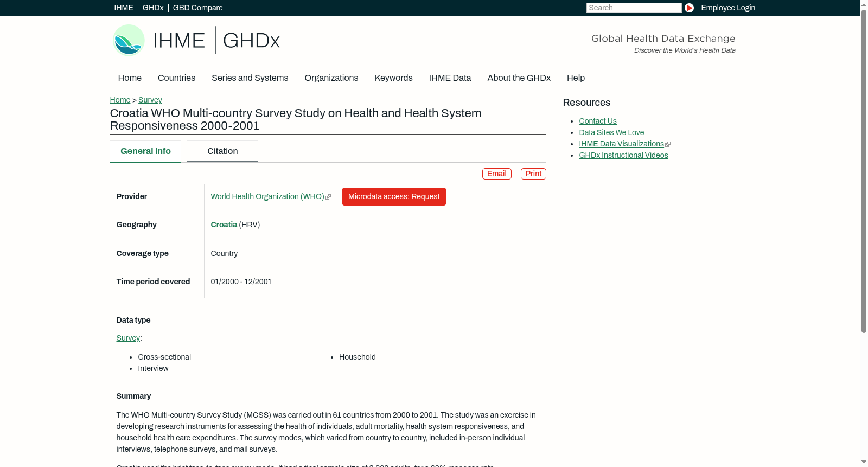868x467 pixels.
Task: Click the 'Resources' sidebar heading
Action: pyautogui.click(x=586, y=103)
